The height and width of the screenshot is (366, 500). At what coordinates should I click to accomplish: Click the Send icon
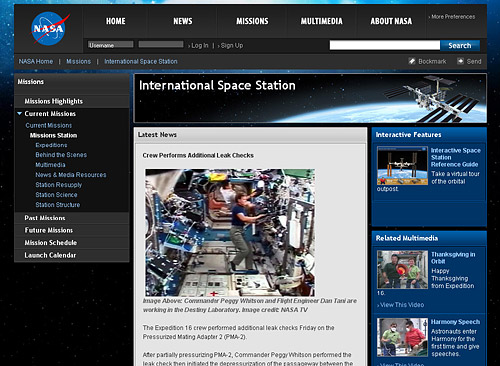[460, 61]
